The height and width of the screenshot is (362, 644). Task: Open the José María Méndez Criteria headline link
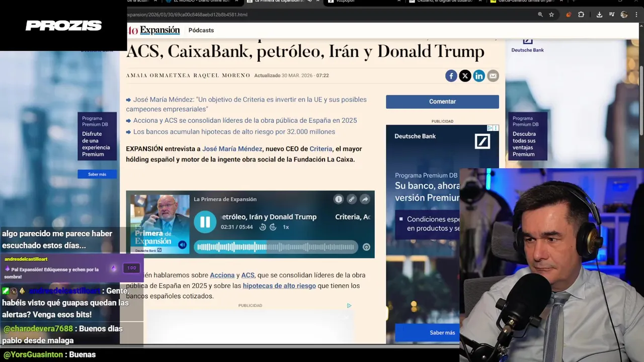247,104
